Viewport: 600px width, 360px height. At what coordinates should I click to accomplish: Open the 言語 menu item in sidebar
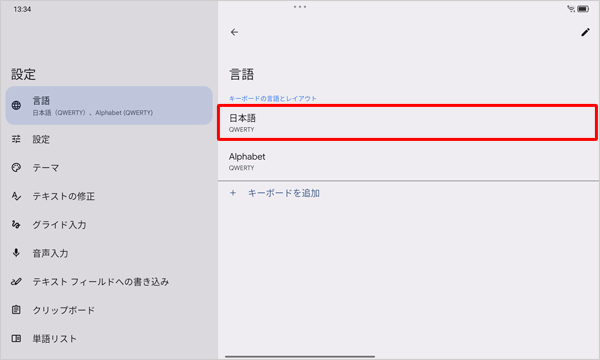(109, 106)
